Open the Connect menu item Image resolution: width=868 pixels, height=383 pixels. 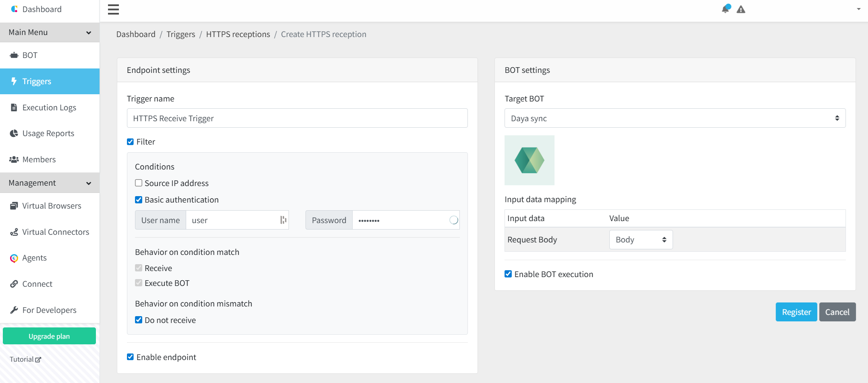coord(50,284)
